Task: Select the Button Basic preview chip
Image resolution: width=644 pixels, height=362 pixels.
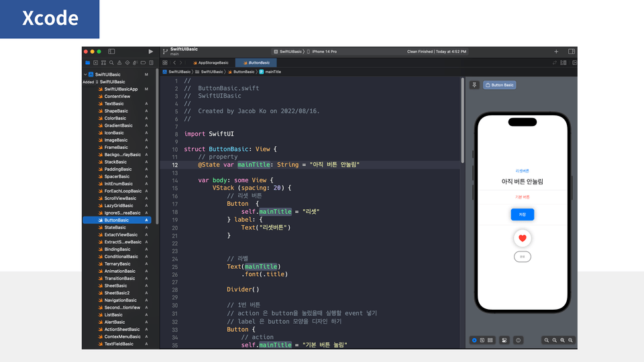Action: click(x=499, y=85)
